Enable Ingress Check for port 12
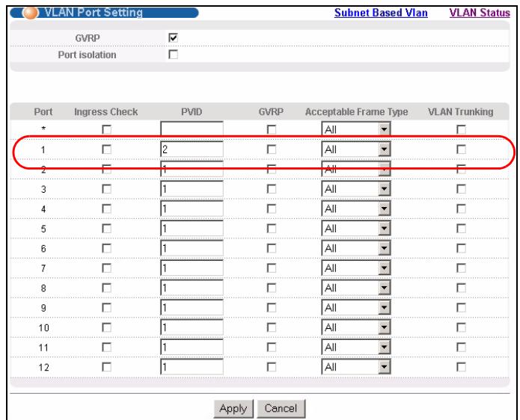The image size is (520, 420). click(106, 367)
